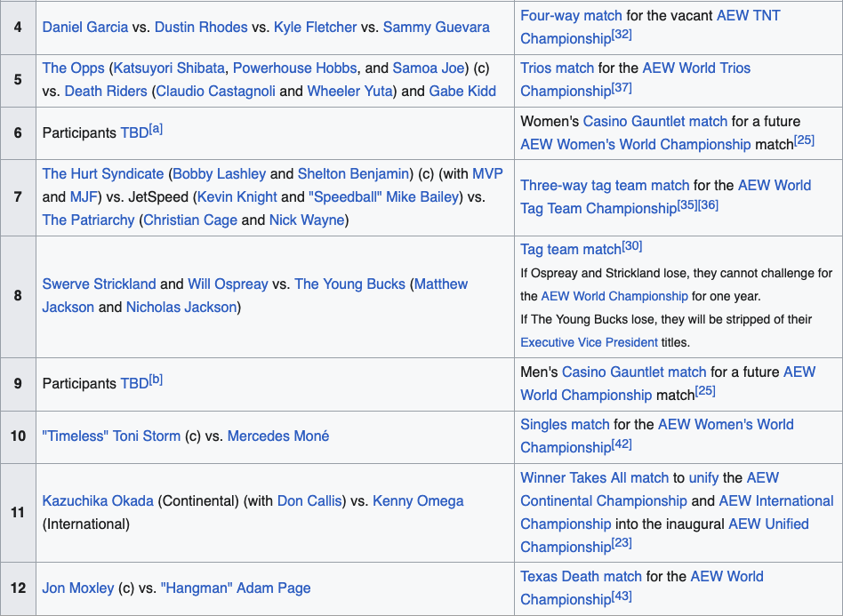Screen dimensions: 843x616
Task: Open the Nicholas Jackson link
Action: tap(181, 308)
